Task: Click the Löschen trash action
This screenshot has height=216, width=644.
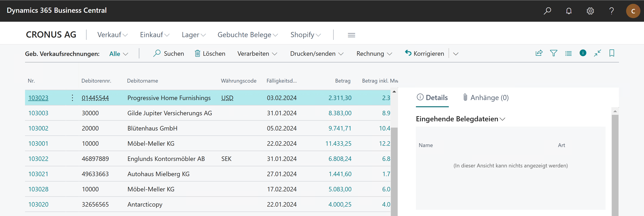Action: tap(210, 53)
